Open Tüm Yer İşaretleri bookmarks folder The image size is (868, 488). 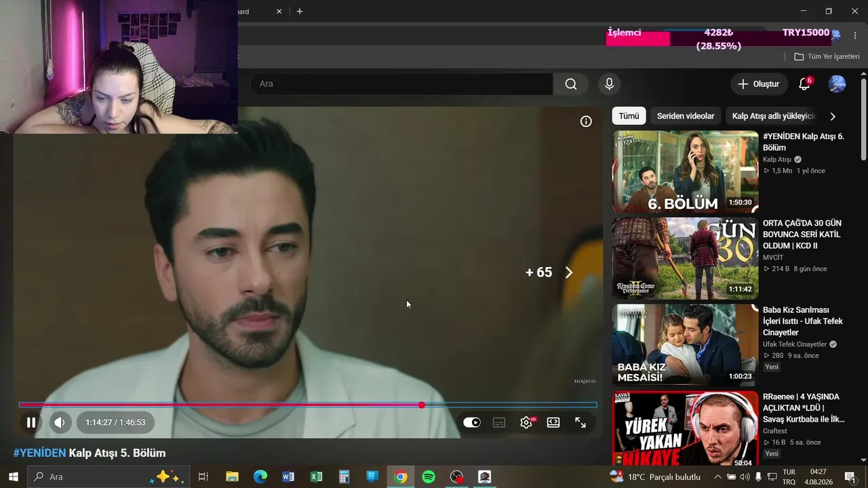827,57
